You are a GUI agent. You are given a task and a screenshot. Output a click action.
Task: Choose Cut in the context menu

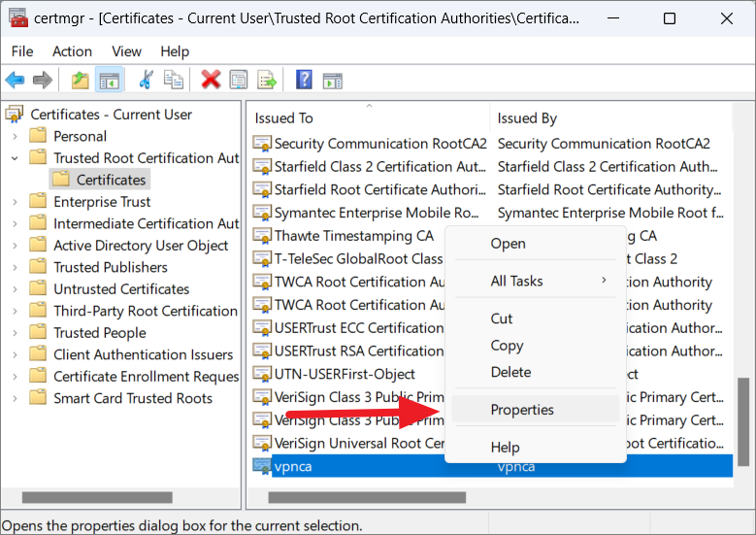pyautogui.click(x=535, y=318)
